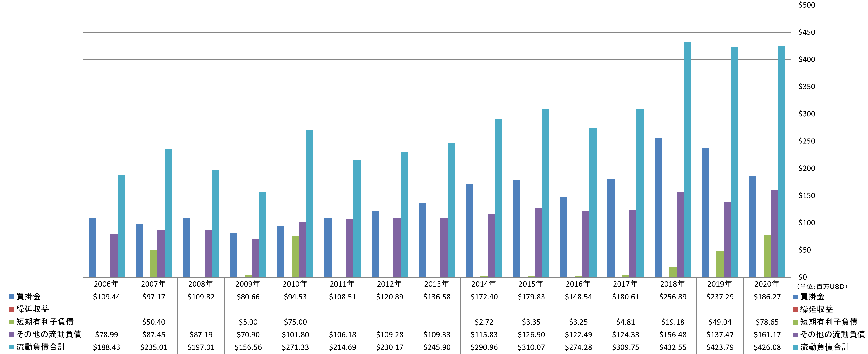Select the 短期有利子負債 label in right legend
The image size is (868, 354).
pyautogui.click(x=829, y=322)
